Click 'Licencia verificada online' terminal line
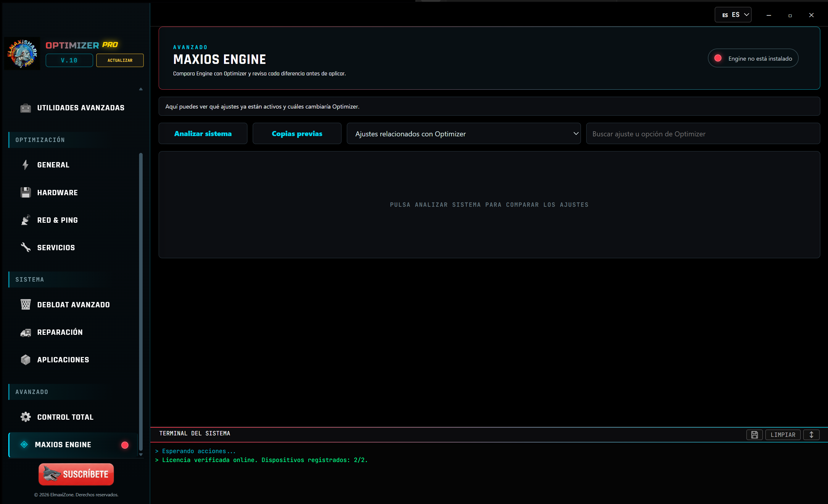The width and height of the screenshot is (828, 504). point(261,460)
